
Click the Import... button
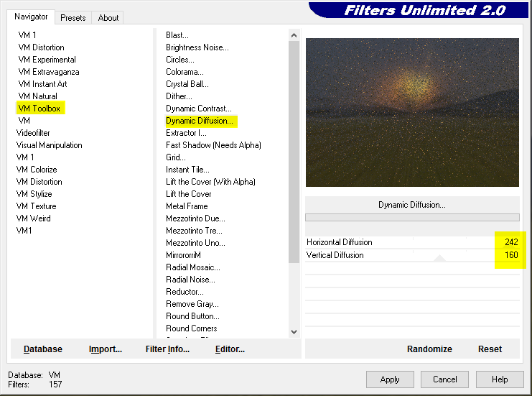(x=105, y=349)
